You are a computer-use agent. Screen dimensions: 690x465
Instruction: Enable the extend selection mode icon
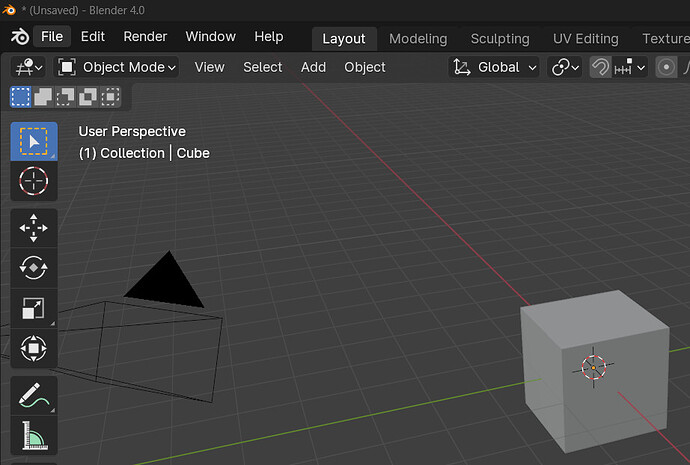(x=44, y=97)
